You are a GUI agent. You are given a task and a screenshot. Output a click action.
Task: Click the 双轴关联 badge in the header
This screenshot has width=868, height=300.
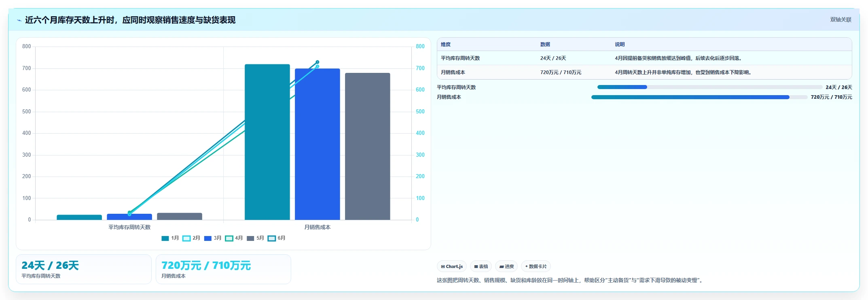tap(841, 19)
